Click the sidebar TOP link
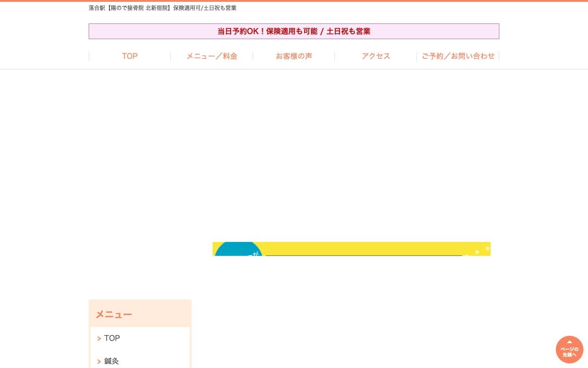This screenshot has height=368, width=588. [x=112, y=338]
